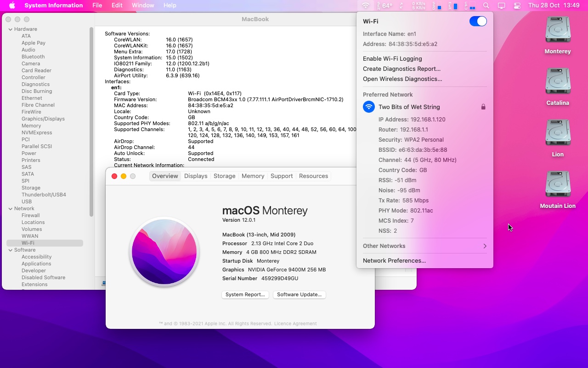Select Storage in the Hardware list
The width and height of the screenshot is (588, 368).
31,188
